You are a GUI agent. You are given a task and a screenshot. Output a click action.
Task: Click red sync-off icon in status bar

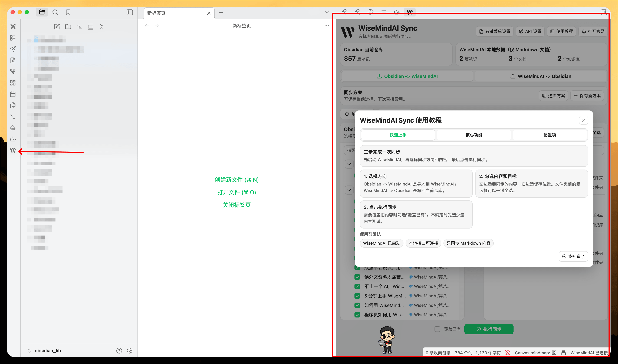point(508,353)
